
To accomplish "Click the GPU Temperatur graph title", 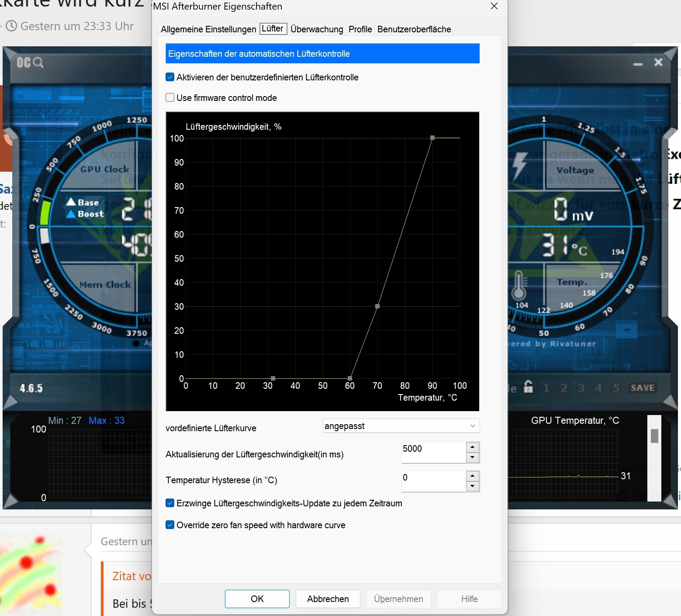I will point(575,421).
